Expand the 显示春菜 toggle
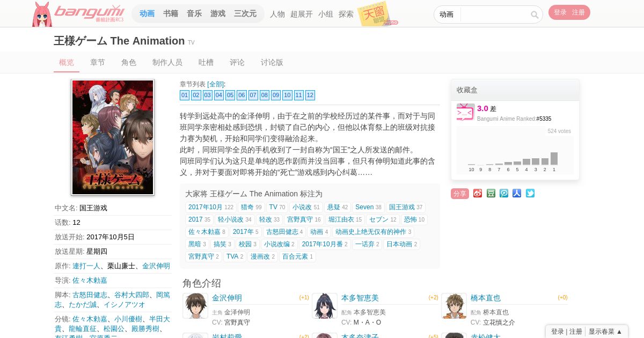This screenshot has height=338, width=644. (x=605, y=332)
